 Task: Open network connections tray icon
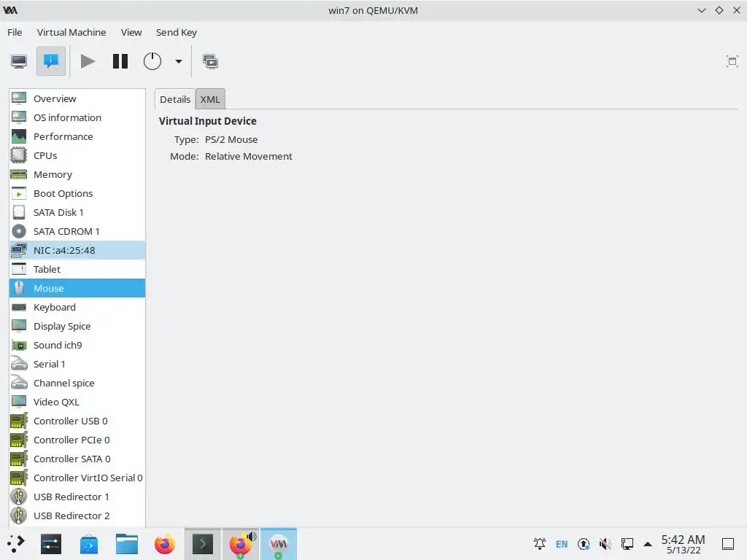pyautogui.click(x=627, y=543)
